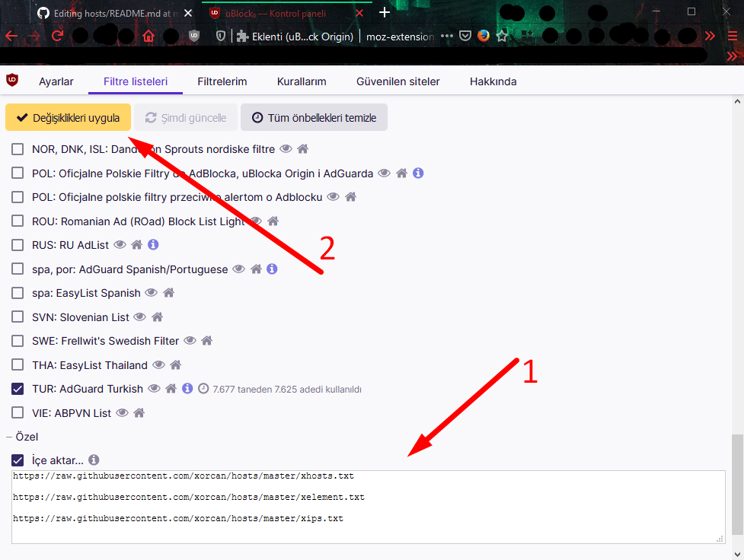Uncheck the TUR: AdGuard Turkish checkbox

(18, 389)
